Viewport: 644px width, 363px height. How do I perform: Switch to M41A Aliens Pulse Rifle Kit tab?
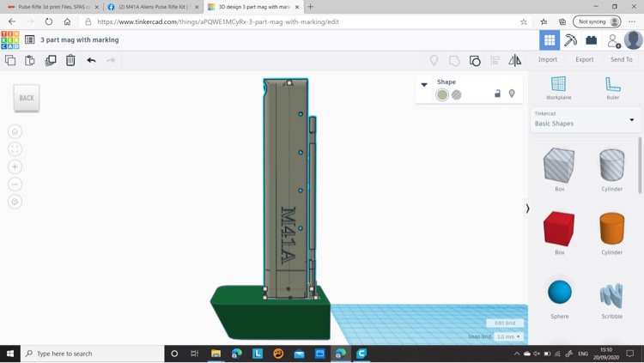pos(153,7)
